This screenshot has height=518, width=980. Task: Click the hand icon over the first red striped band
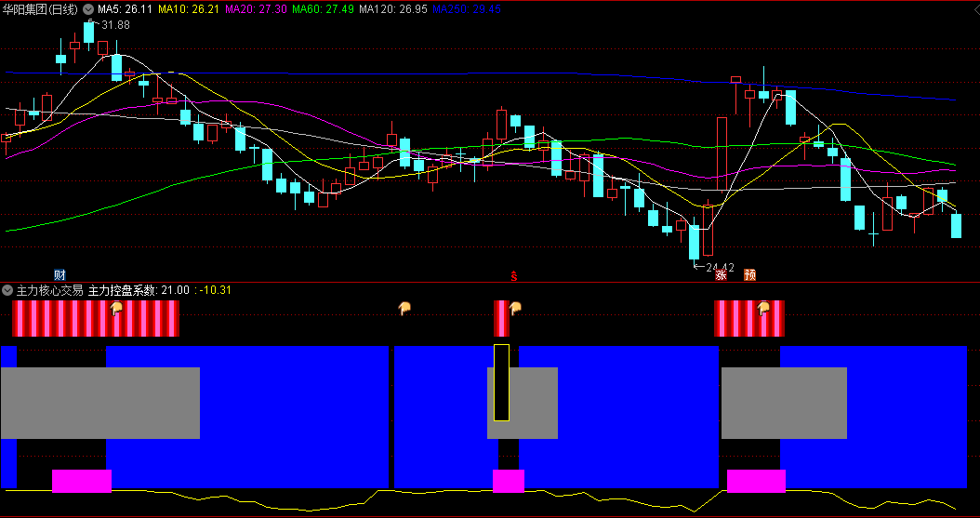[116, 308]
